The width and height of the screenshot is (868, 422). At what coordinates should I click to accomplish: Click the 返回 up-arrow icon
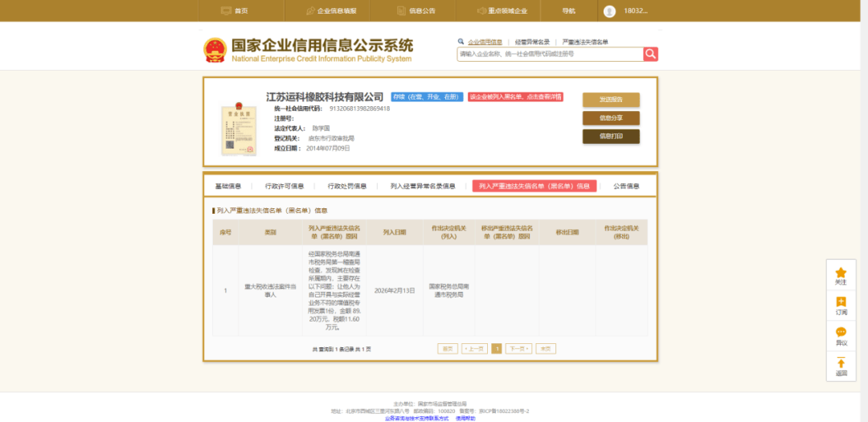pos(841,363)
